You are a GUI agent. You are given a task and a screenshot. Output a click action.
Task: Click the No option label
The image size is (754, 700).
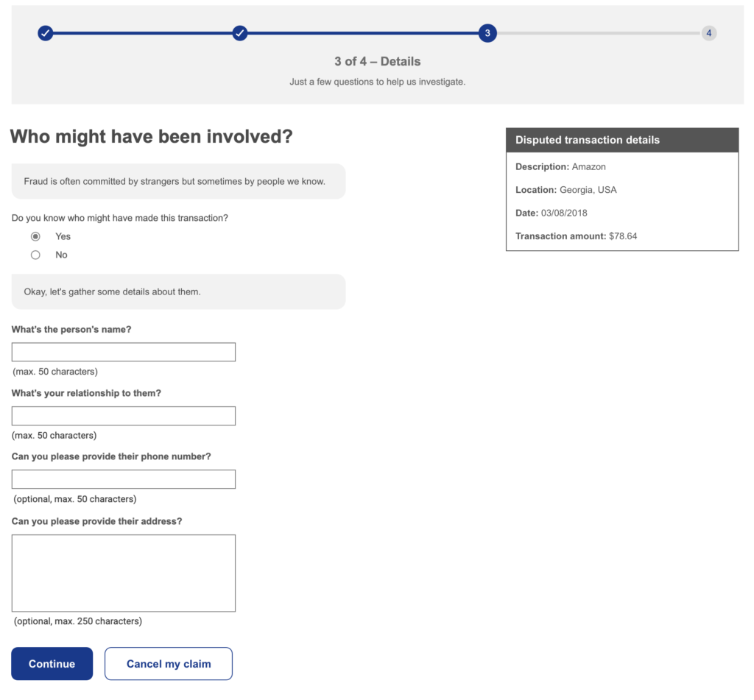61,255
